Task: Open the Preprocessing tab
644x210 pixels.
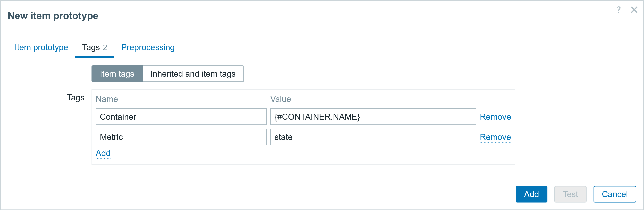Action: click(x=148, y=47)
